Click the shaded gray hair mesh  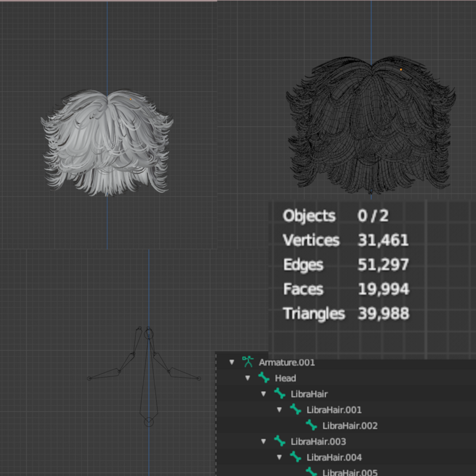107,143
